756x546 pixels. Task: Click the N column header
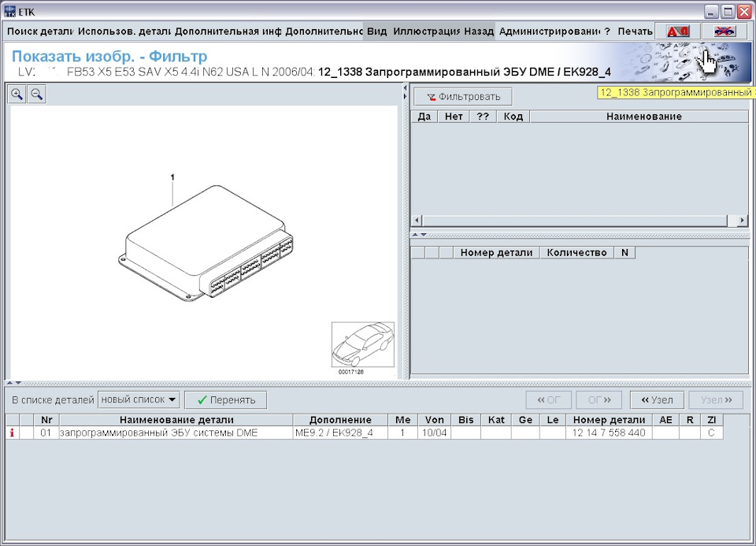624,253
